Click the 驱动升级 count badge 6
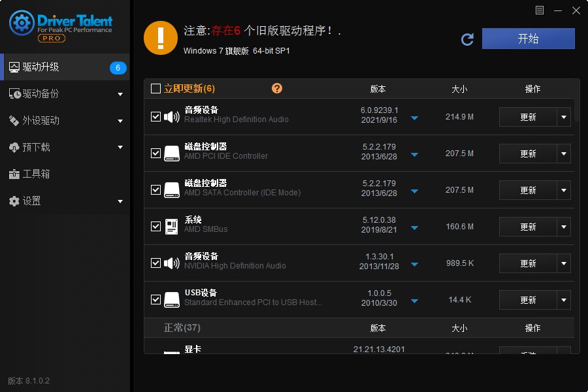 (118, 67)
